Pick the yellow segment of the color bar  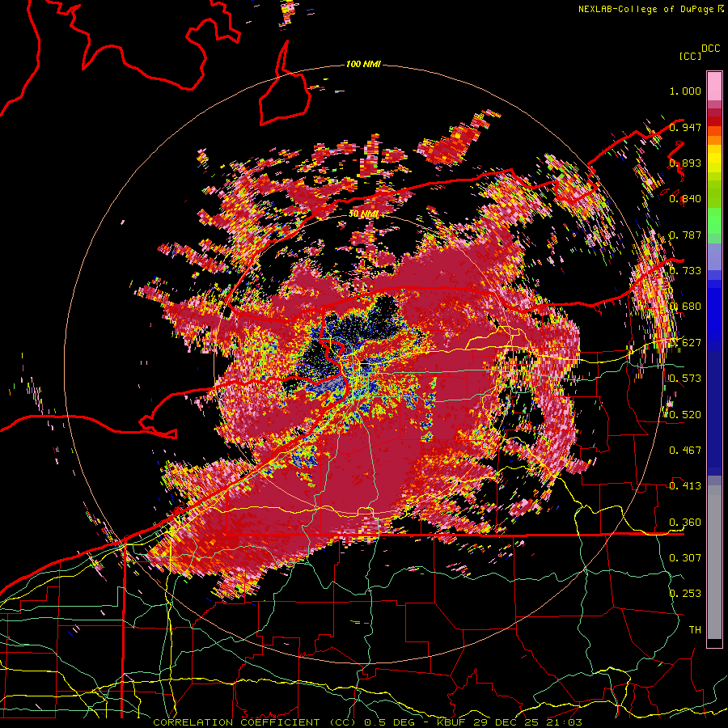pyautogui.click(x=714, y=159)
